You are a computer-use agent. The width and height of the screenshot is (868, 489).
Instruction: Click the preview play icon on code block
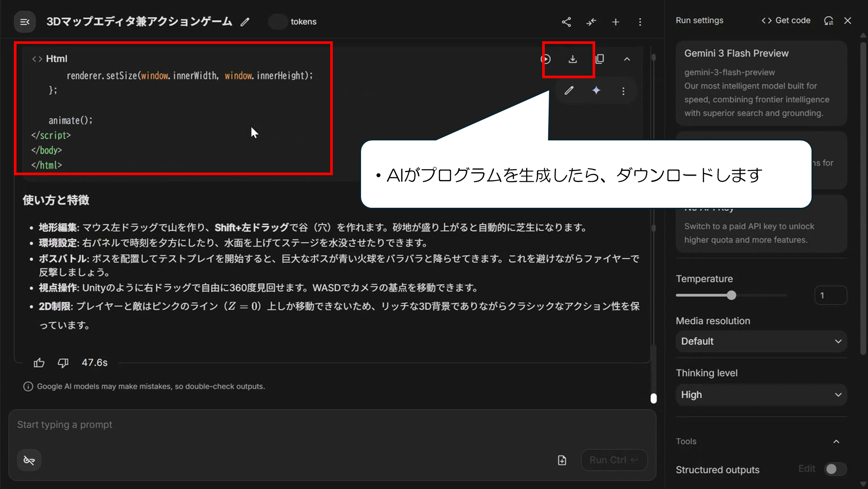546,59
